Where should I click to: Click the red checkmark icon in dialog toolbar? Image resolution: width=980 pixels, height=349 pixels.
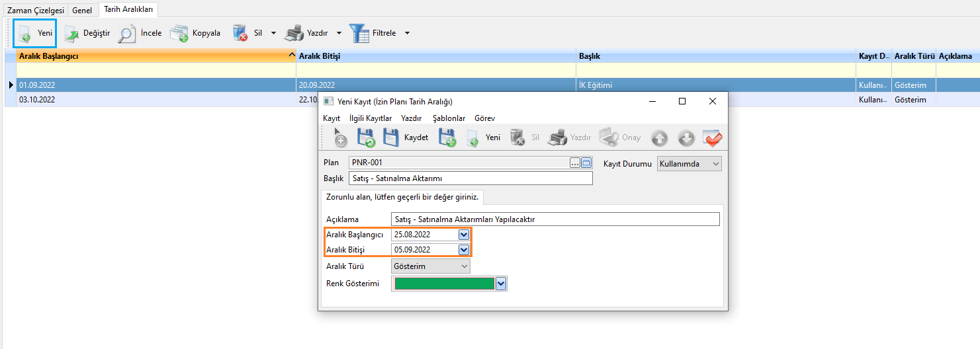713,137
